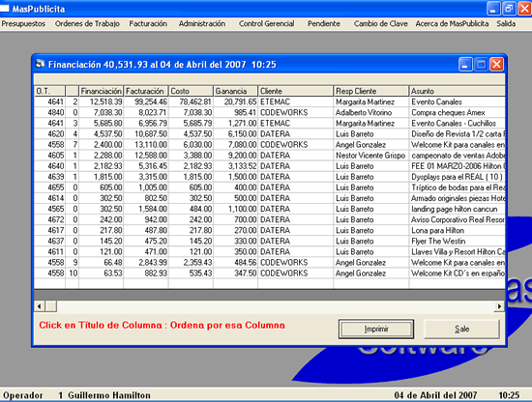Screen dimensions: 532x402
Task: Open the Administración menu
Action: pos(202,24)
